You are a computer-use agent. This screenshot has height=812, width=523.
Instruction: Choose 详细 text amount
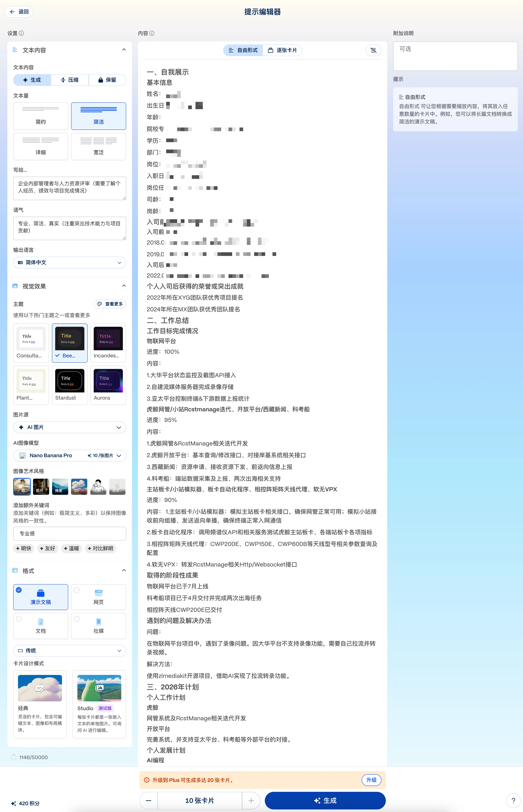pos(41,146)
